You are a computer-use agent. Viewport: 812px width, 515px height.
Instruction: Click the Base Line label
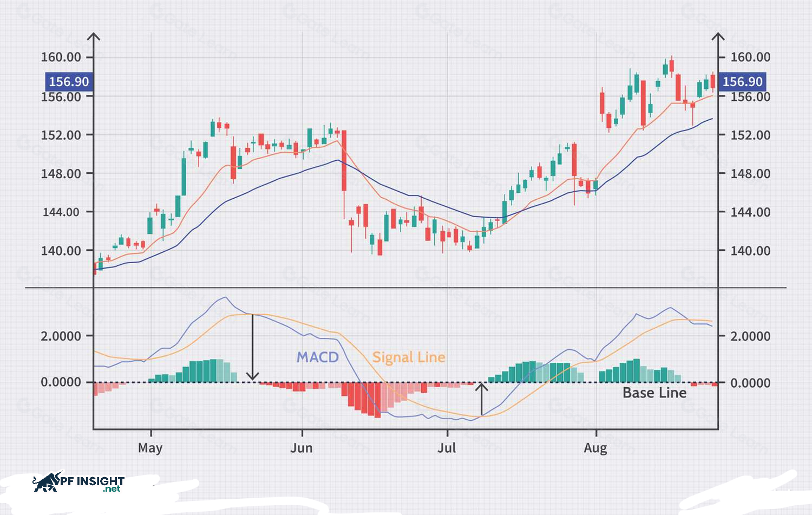tap(654, 393)
